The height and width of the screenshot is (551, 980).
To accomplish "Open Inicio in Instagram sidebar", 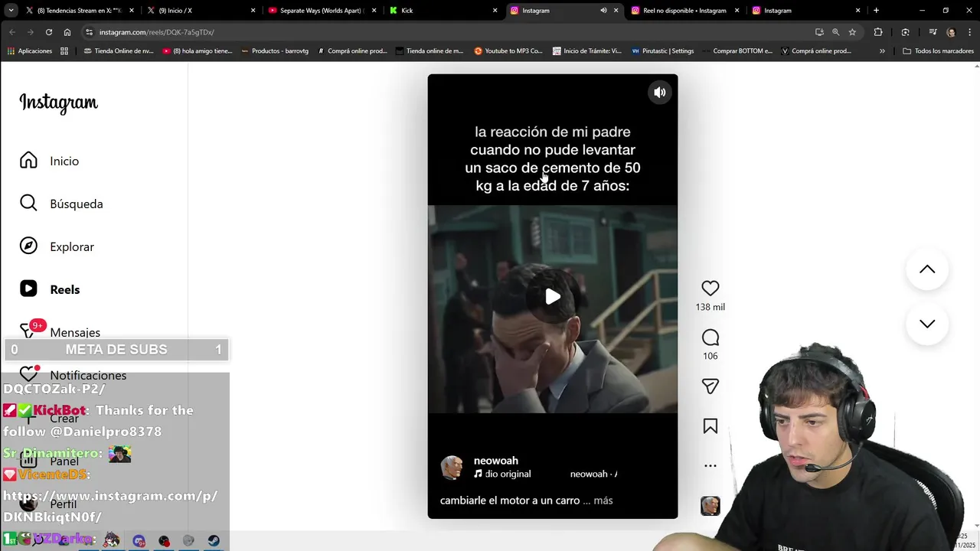I will click(50, 161).
